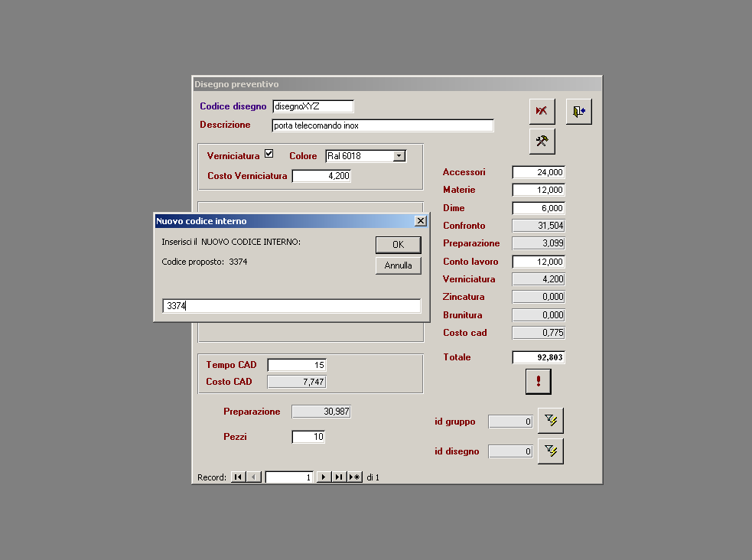The height and width of the screenshot is (560, 752).
Task: Open the hammer tools icon button
Action: point(542,141)
